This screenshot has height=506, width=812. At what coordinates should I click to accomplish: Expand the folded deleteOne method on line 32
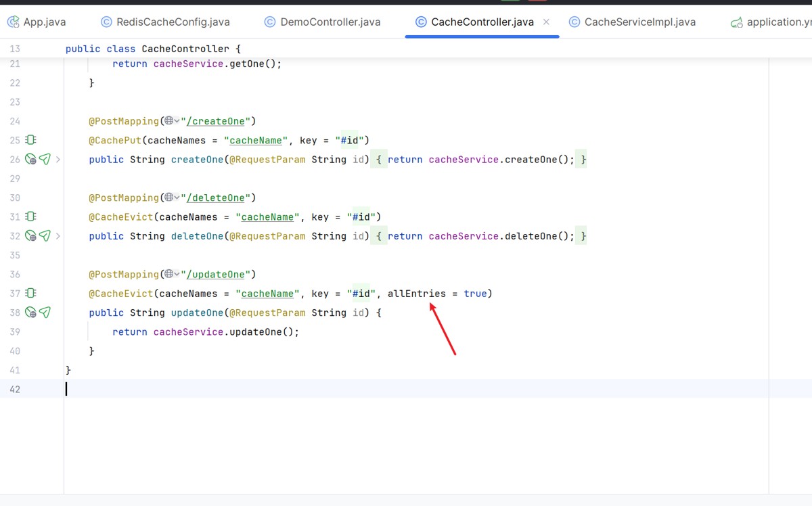tap(58, 236)
